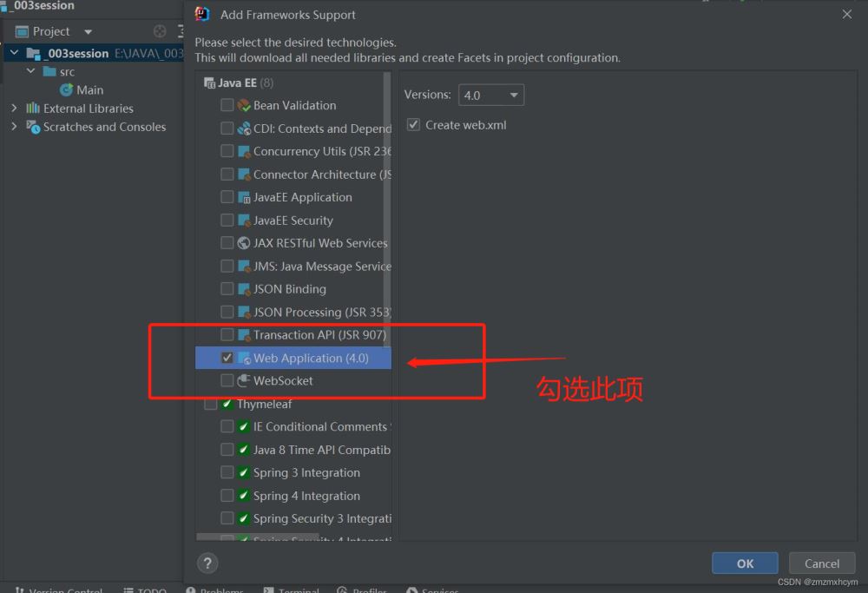Click the Transaction API icon

pos(244,335)
